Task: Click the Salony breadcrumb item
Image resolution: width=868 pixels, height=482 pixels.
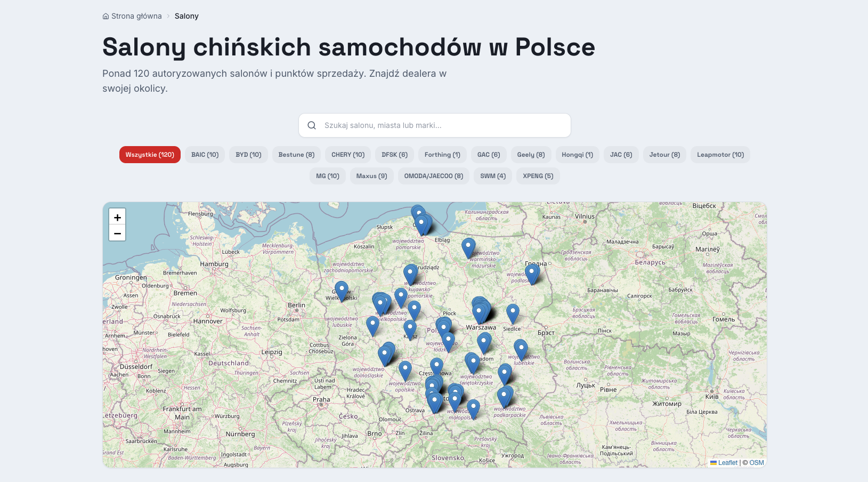Action: [x=186, y=15]
